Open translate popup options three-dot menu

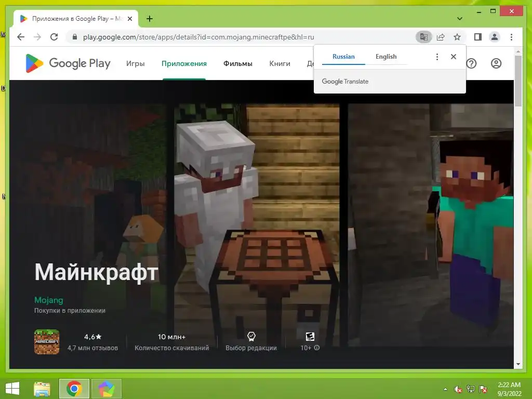click(437, 57)
